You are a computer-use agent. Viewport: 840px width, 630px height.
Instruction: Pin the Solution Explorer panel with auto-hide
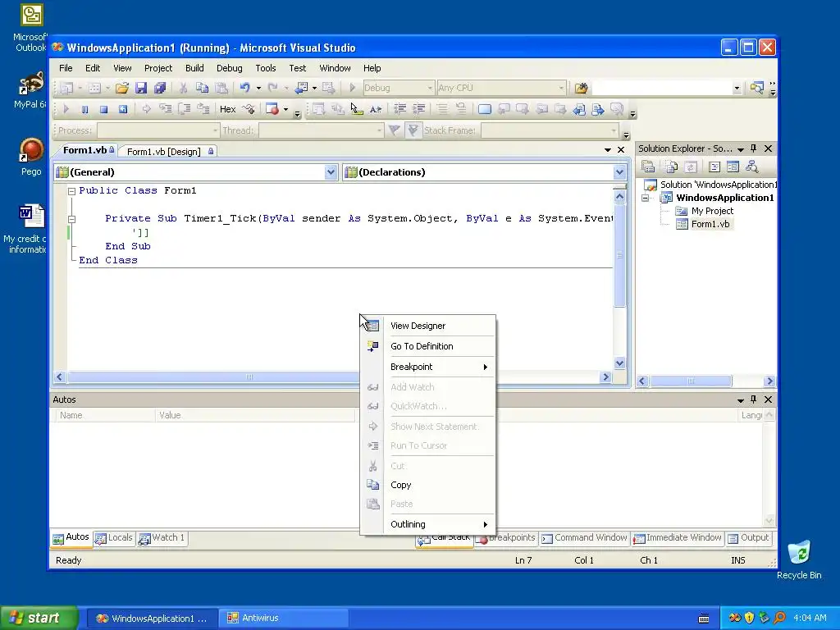(754, 148)
